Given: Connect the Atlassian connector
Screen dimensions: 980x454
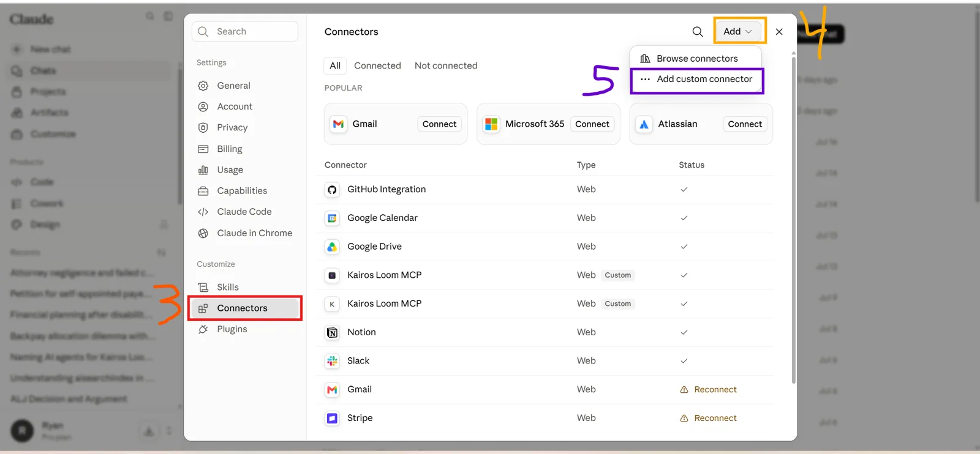Looking at the screenshot, I should click(x=745, y=124).
